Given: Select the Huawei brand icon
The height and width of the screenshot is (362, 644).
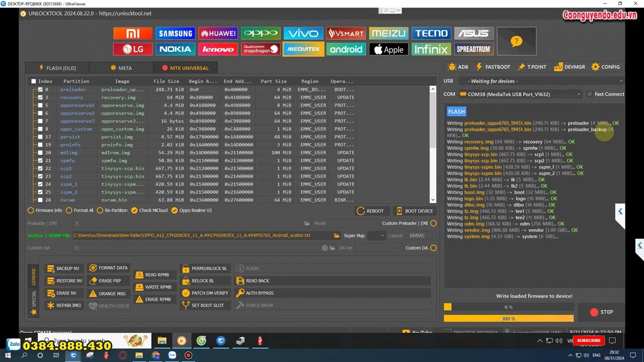Looking at the screenshot, I should pos(218,33).
